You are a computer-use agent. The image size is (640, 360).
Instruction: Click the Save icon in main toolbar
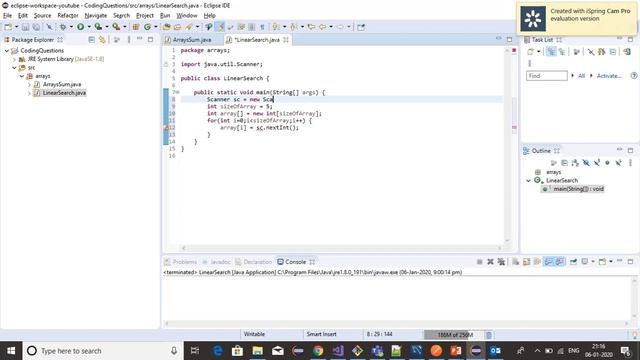(x=25, y=27)
